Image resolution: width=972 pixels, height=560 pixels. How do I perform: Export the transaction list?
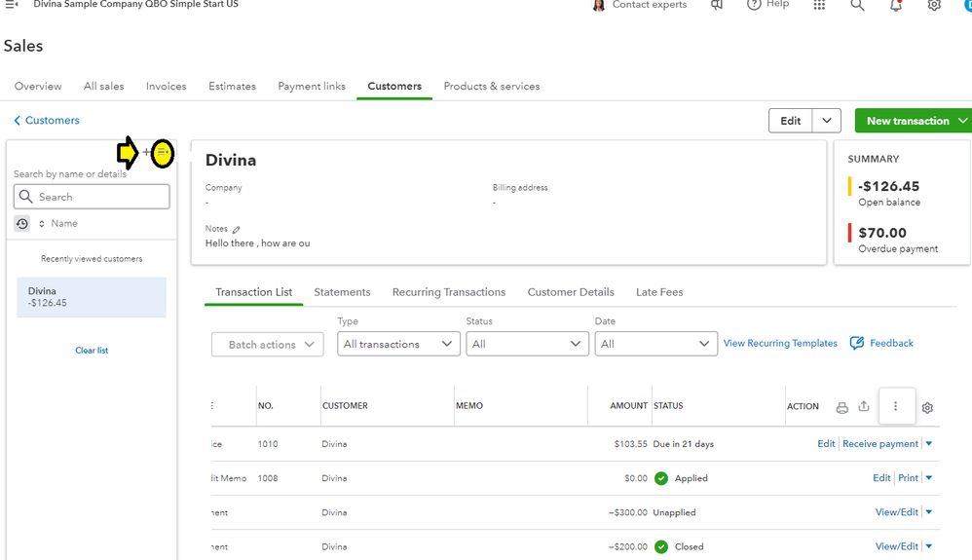[x=864, y=407]
